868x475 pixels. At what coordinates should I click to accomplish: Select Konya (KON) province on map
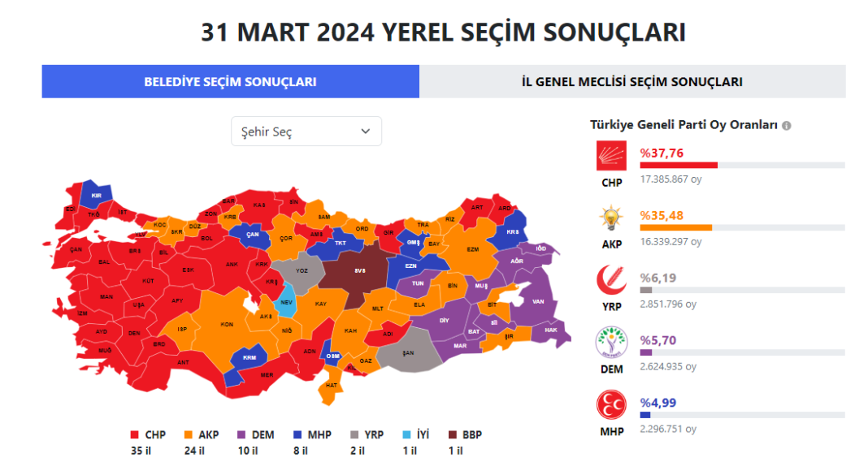point(227,323)
